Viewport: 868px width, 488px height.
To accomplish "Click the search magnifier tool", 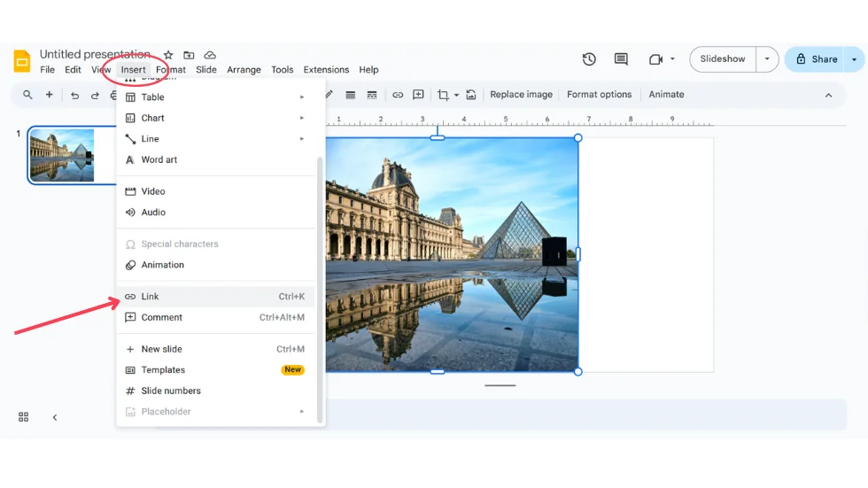I will pyautogui.click(x=27, y=95).
